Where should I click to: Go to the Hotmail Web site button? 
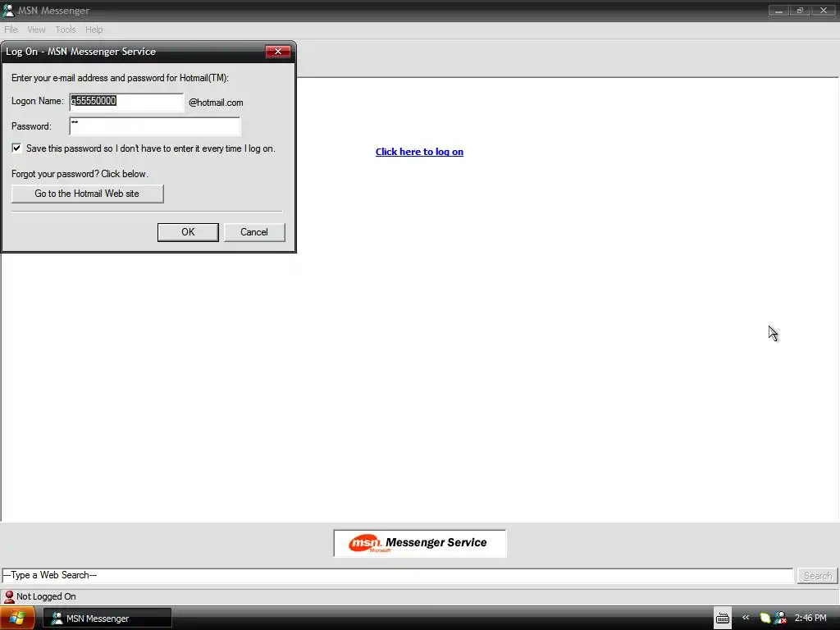pos(87,194)
